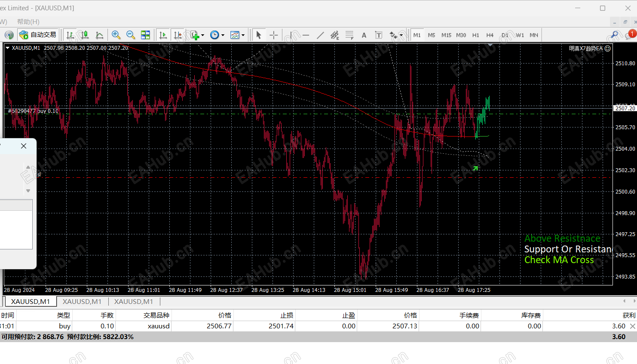Sort orders by 类型 column header
637x364 pixels.
pyautogui.click(x=63, y=315)
